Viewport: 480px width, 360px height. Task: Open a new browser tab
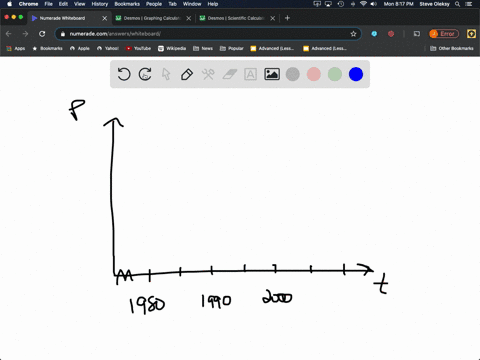[x=287, y=18]
